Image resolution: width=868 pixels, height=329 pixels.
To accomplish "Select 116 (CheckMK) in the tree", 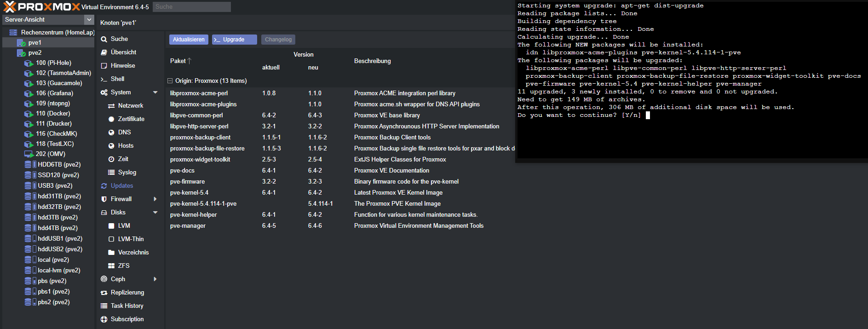I will 56,134.
